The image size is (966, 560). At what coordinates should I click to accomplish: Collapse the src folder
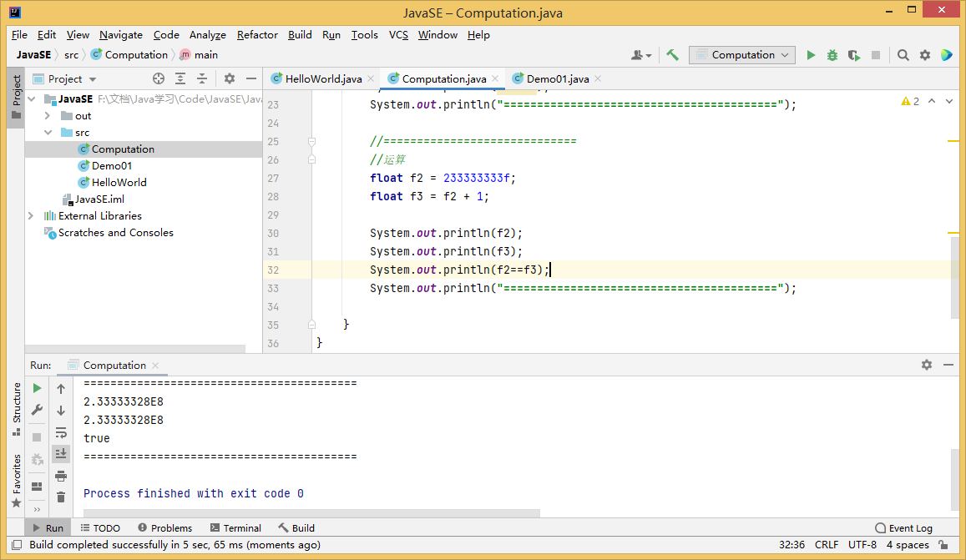[48, 133]
